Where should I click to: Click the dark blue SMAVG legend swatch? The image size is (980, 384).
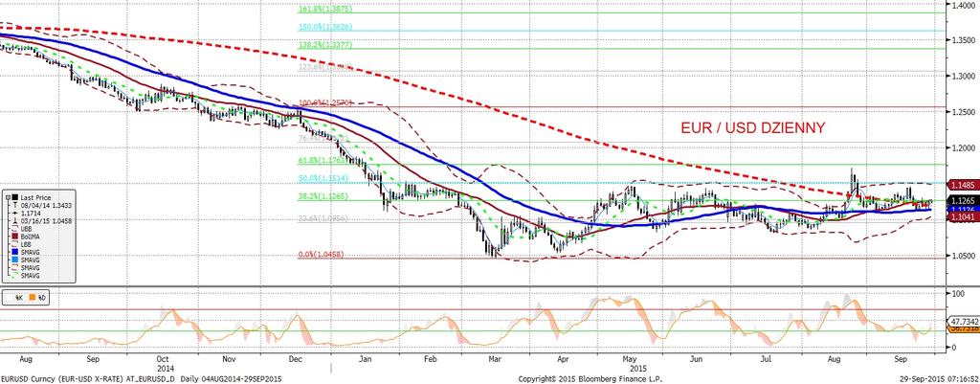pyautogui.click(x=15, y=252)
